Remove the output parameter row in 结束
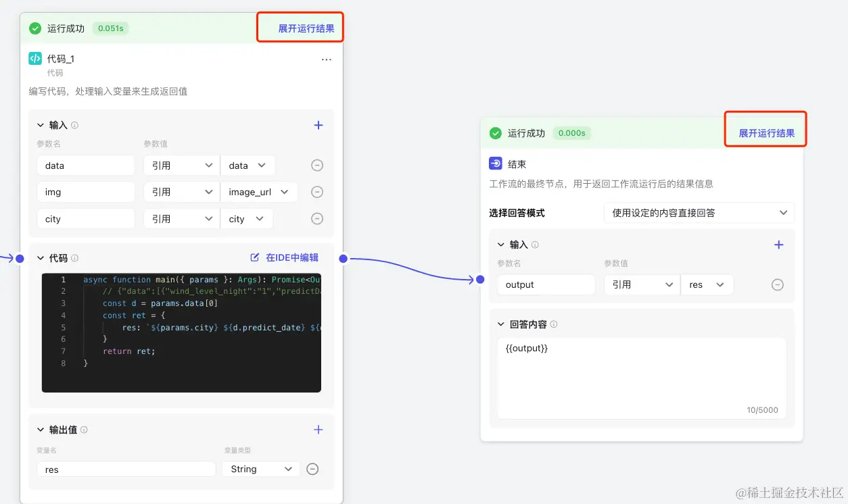Image resolution: width=848 pixels, height=504 pixels. (x=778, y=285)
